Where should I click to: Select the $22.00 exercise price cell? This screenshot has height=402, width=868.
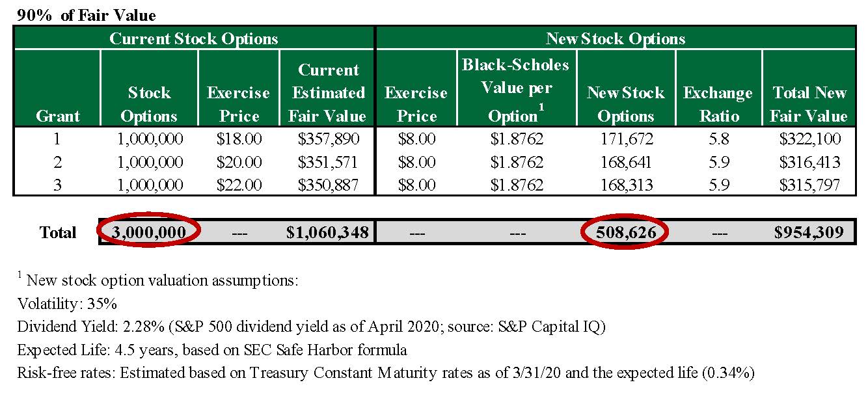(x=238, y=185)
